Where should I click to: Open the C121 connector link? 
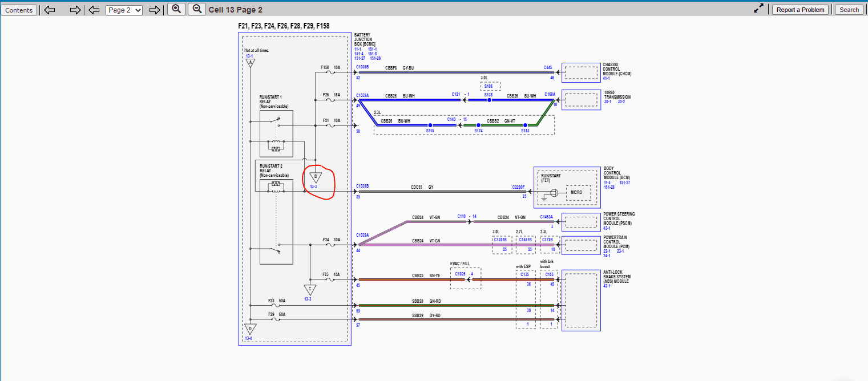click(x=456, y=94)
